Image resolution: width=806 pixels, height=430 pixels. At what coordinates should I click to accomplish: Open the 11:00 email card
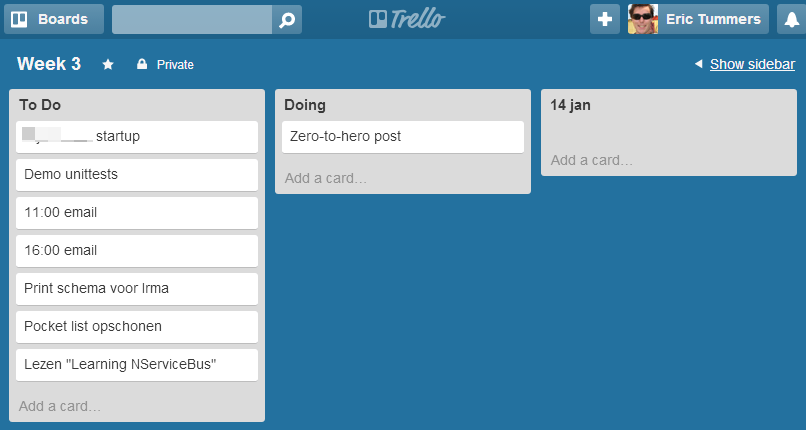(x=137, y=212)
